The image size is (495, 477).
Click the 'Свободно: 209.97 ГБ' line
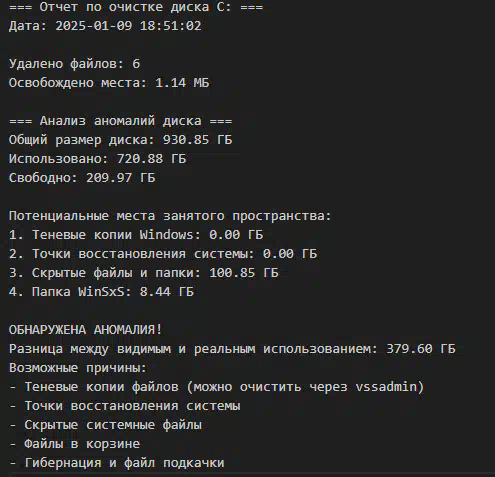[x=82, y=178]
